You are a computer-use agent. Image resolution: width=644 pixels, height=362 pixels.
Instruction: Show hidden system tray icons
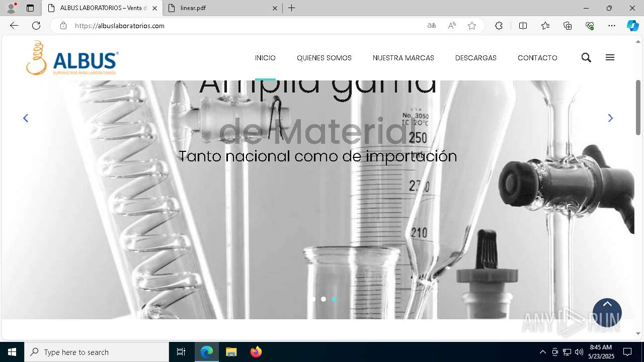point(542,352)
